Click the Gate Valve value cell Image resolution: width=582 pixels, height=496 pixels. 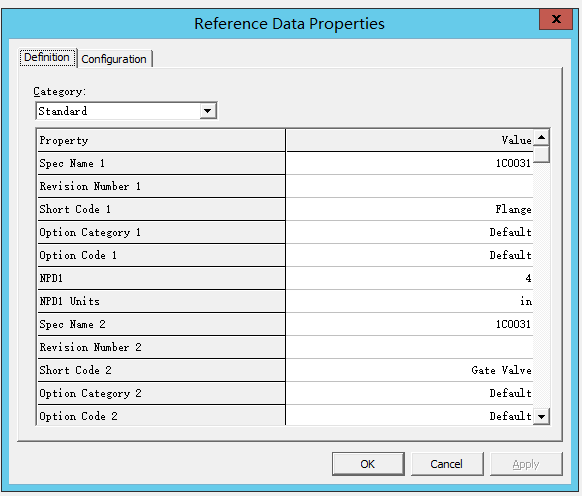click(410, 371)
